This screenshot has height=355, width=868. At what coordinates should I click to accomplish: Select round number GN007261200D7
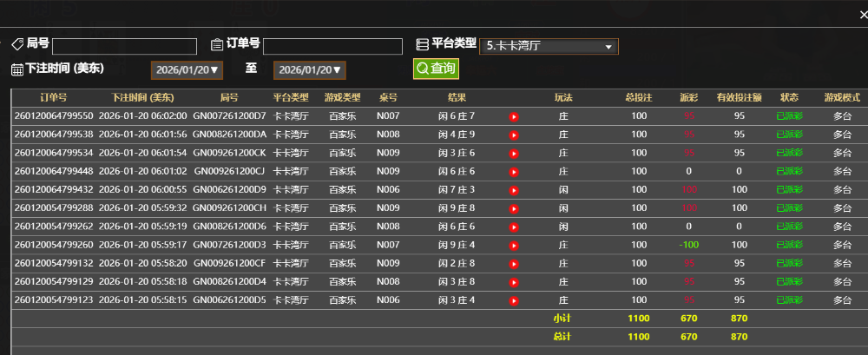[229, 115]
